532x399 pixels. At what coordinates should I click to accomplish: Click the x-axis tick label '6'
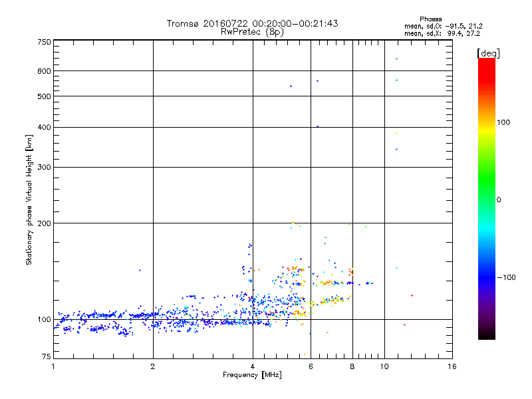(x=311, y=366)
